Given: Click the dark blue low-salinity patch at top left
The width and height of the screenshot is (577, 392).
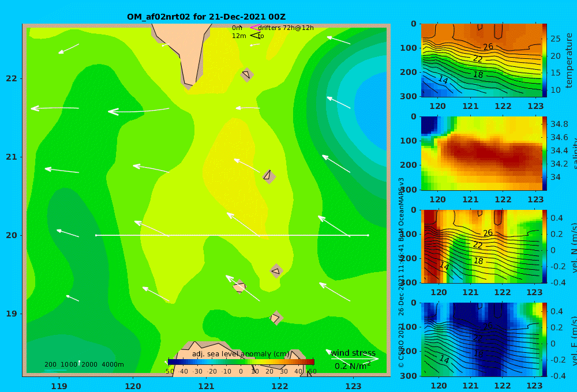Looking at the screenshot, I should tap(429, 126).
